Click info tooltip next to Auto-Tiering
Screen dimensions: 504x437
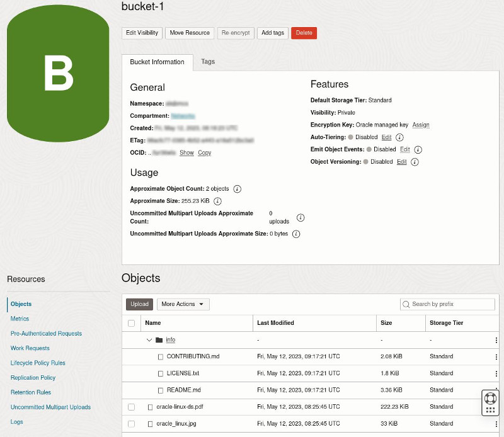tap(399, 137)
